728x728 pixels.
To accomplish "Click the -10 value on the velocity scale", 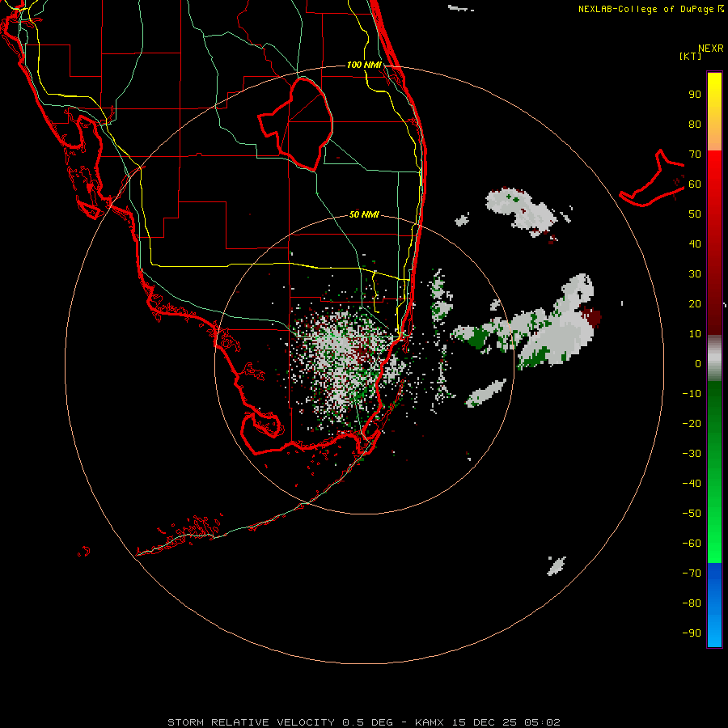I will tap(692, 394).
